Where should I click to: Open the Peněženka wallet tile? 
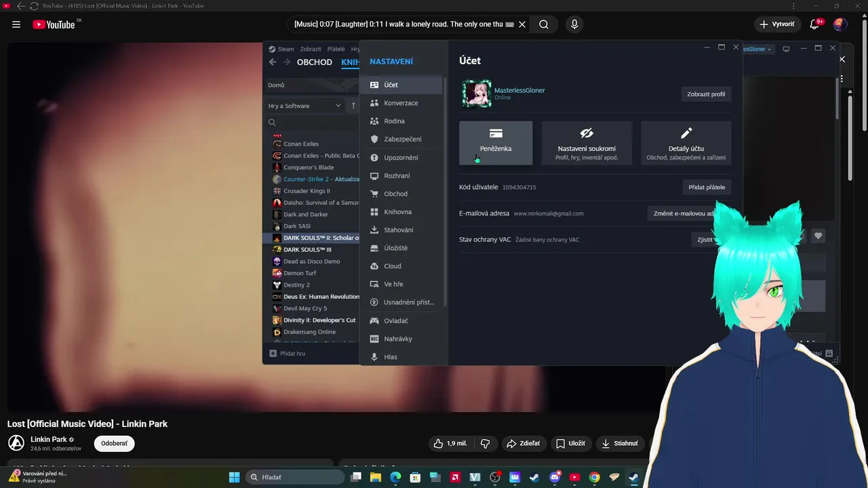(496, 143)
